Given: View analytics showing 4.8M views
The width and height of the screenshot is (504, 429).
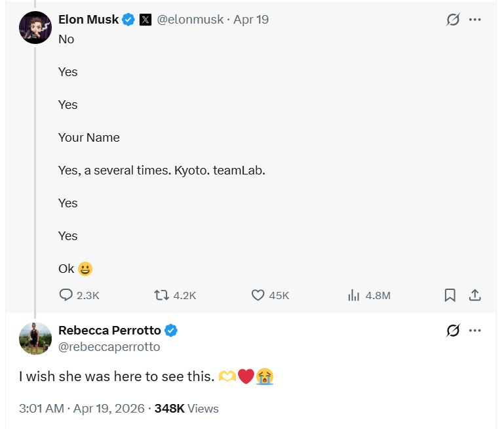Looking at the screenshot, I should [353, 295].
